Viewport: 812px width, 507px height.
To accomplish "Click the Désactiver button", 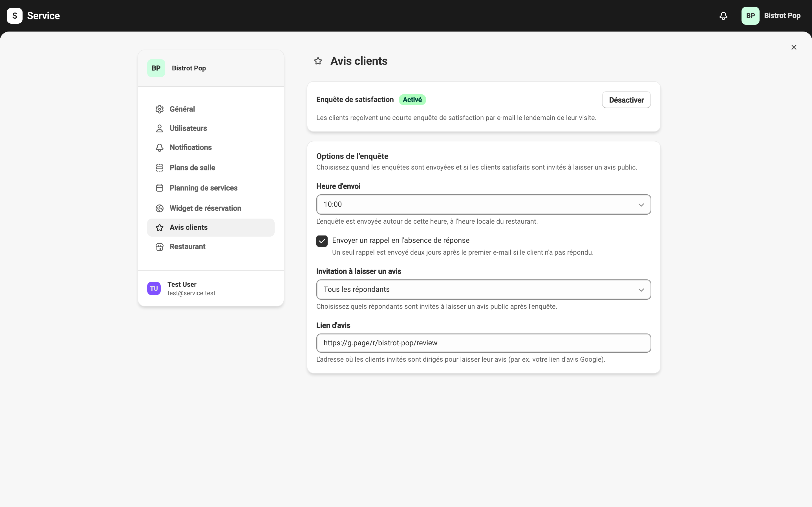I will coord(626,100).
